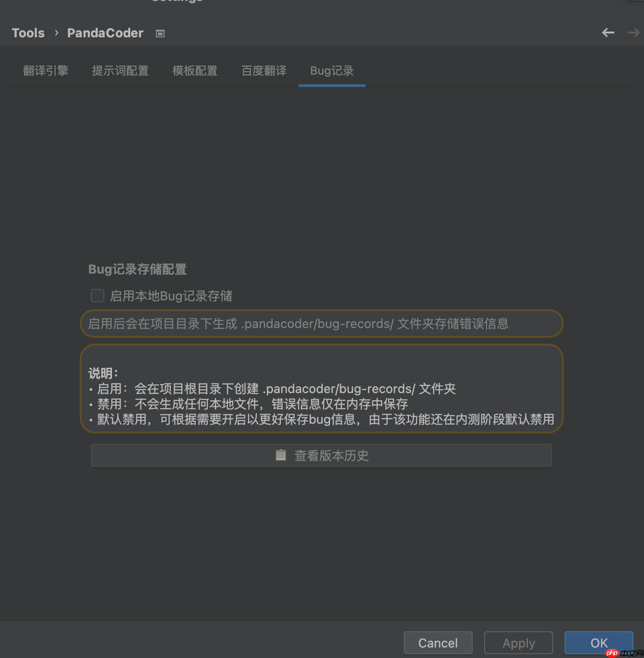Confirm settings with the OK button
The height and width of the screenshot is (658, 644).
pos(599,643)
